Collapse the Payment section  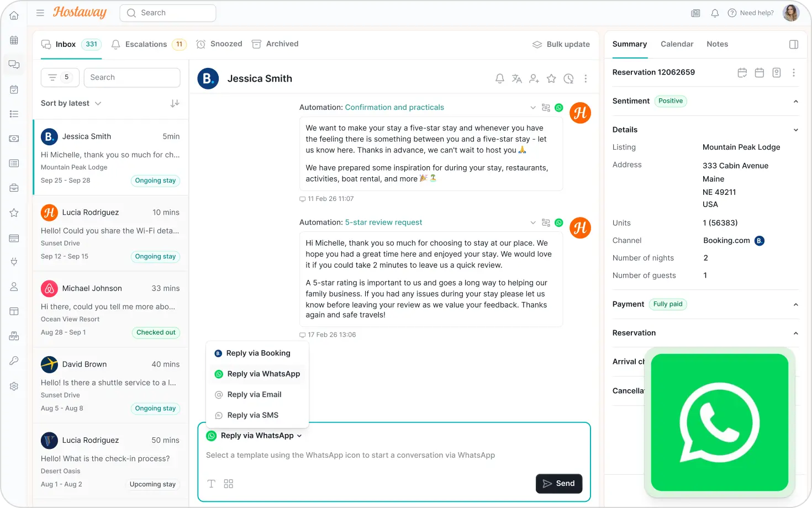pyautogui.click(x=796, y=304)
